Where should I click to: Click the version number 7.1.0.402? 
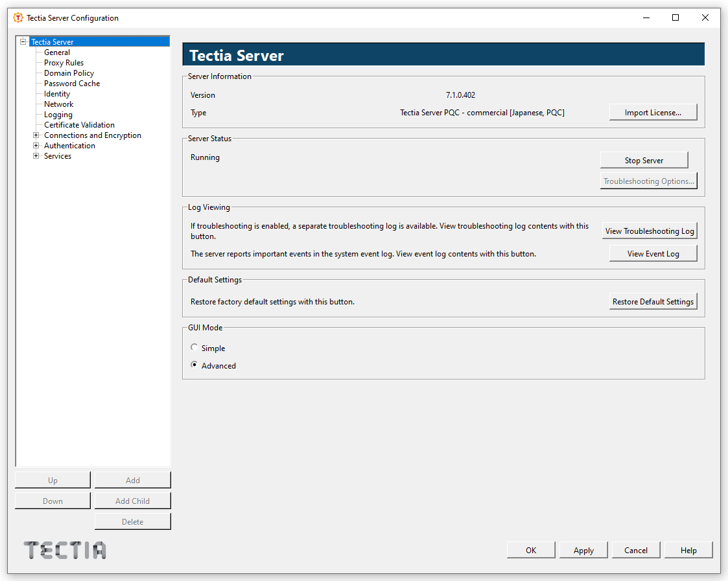(460, 95)
